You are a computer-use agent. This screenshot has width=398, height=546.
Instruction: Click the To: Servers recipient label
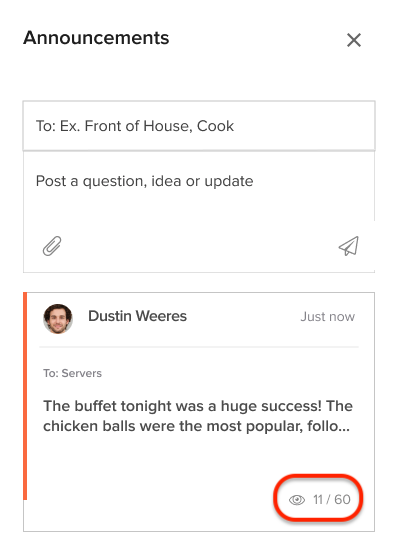tap(72, 373)
